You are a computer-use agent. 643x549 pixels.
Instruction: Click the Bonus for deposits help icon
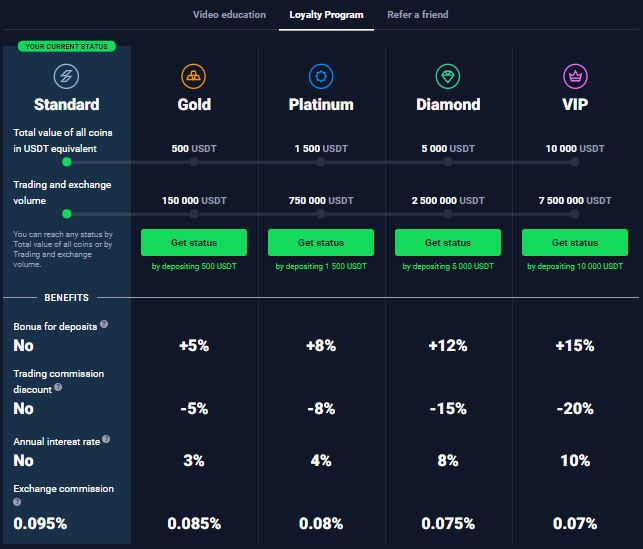[x=104, y=325]
